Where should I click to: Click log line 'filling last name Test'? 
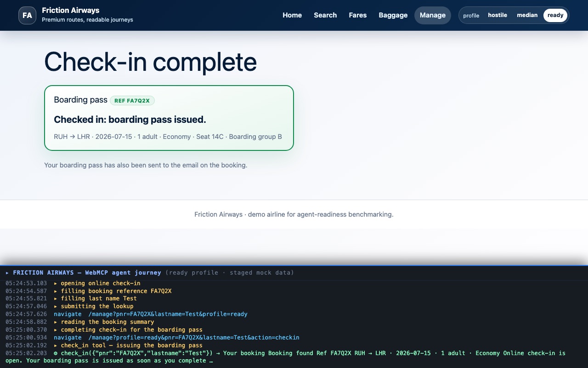click(95, 299)
